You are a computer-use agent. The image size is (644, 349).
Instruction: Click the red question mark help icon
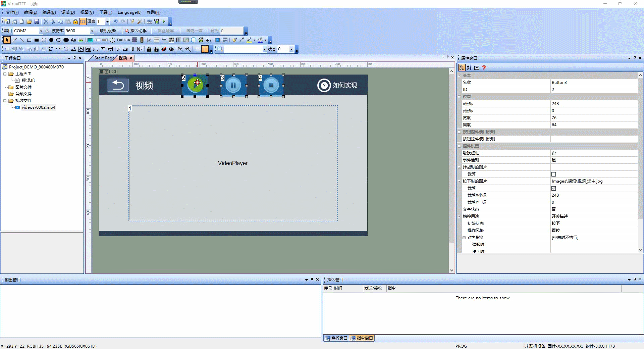coord(484,67)
